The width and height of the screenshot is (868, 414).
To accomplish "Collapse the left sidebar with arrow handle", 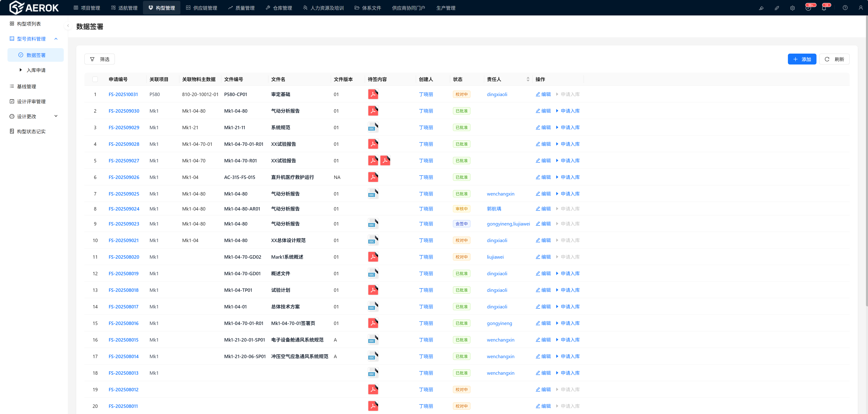I will click(68, 26).
